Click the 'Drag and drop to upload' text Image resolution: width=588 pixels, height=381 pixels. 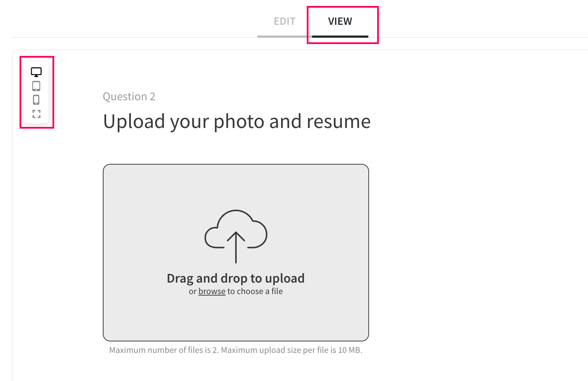click(x=236, y=278)
